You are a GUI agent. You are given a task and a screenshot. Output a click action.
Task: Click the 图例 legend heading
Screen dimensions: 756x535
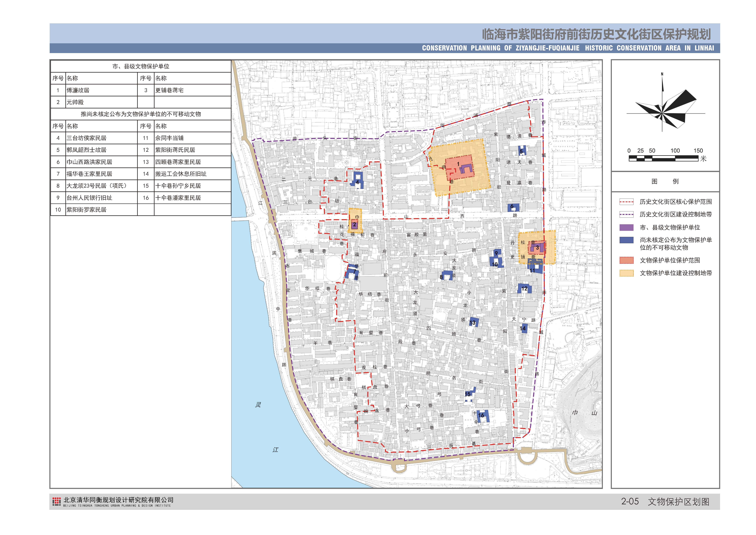[x=665, y=181]
